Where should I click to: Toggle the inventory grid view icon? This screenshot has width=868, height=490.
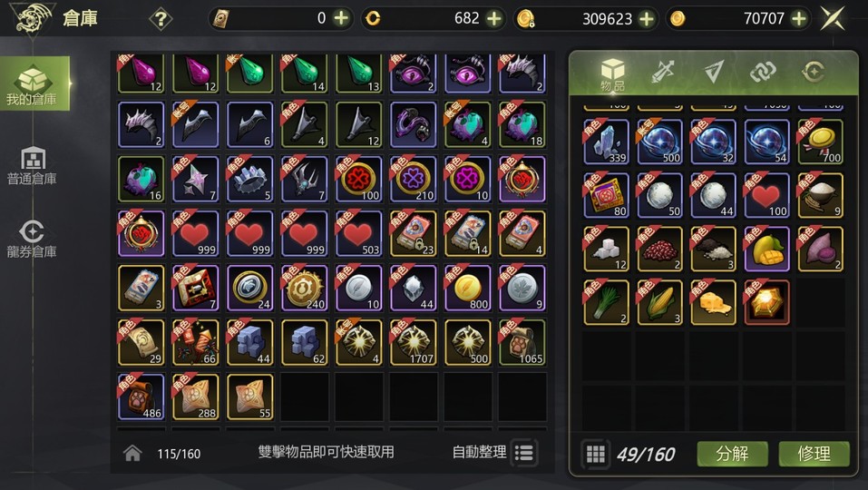[596, 454]
